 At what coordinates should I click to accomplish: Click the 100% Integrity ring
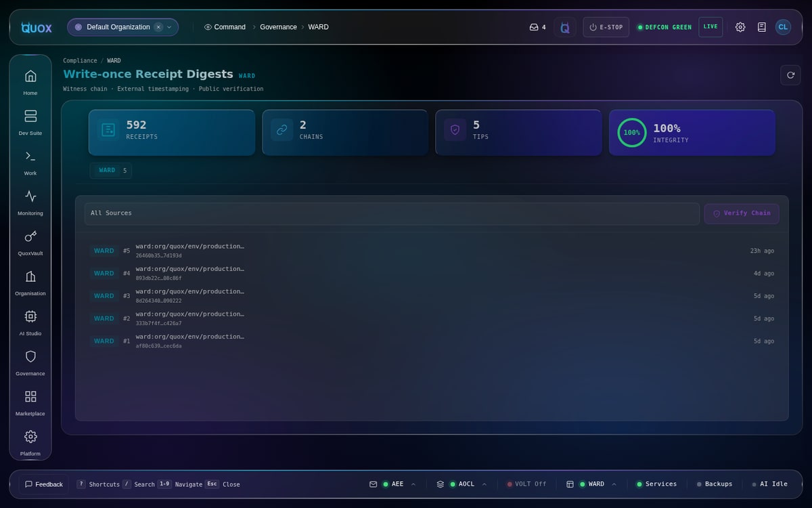click(x=632, y=133)
